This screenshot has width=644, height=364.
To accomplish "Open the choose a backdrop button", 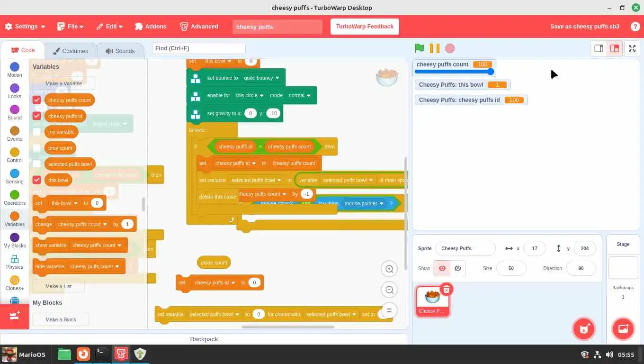I will click(623, 329).
